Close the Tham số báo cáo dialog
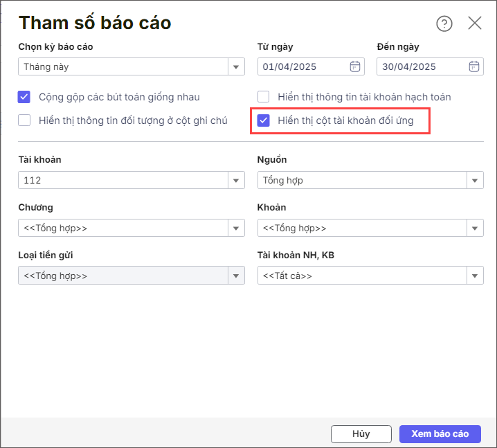Screen dimensions: 497x448 click(474, 23)
